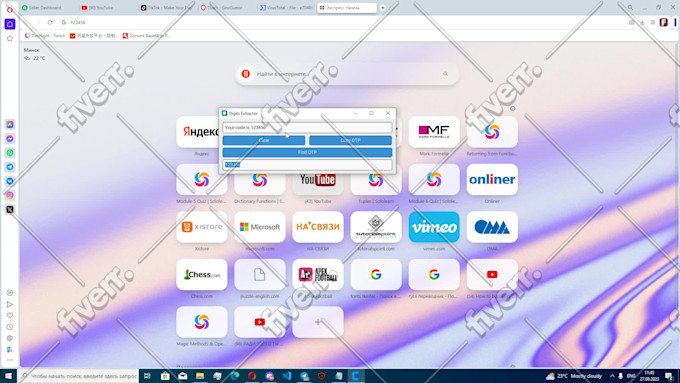Click the Minsk 22 °C weather widget
This screenshot has width=680, height=383.
(35, 54)
